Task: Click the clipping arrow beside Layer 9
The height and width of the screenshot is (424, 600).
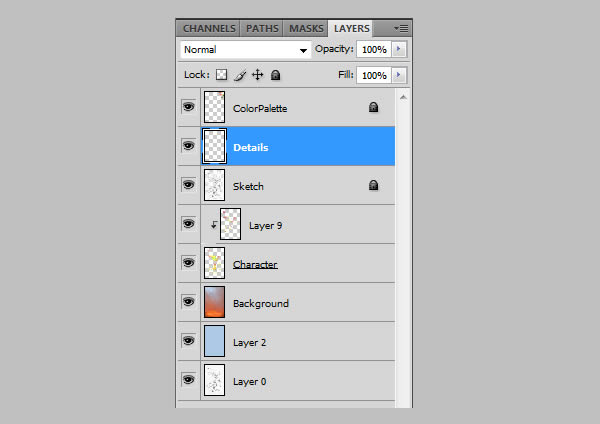Action: (214, 225)
